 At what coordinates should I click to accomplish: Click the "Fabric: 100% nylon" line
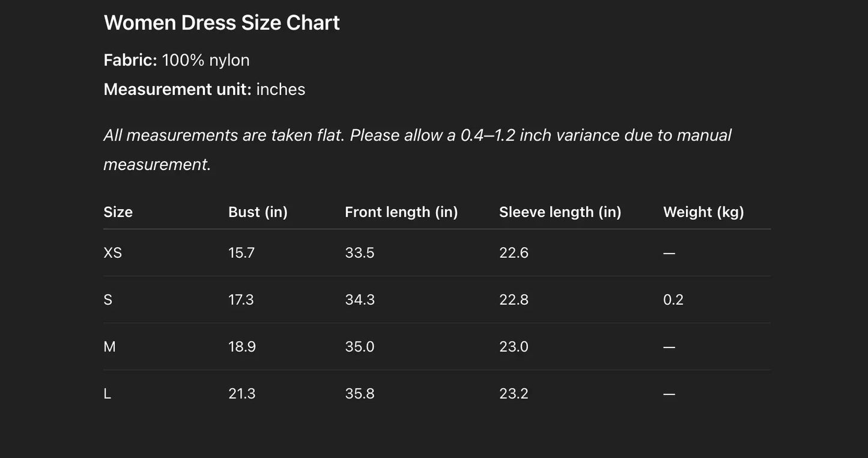(177, 60)
